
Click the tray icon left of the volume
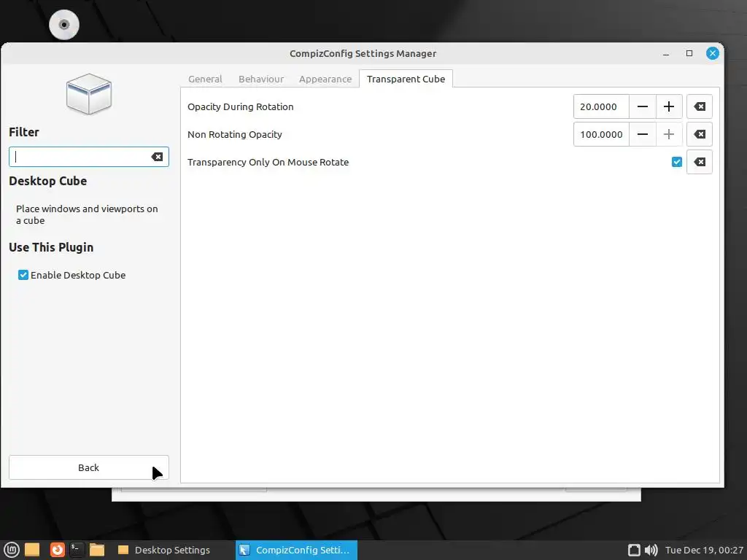pos(634,550)
